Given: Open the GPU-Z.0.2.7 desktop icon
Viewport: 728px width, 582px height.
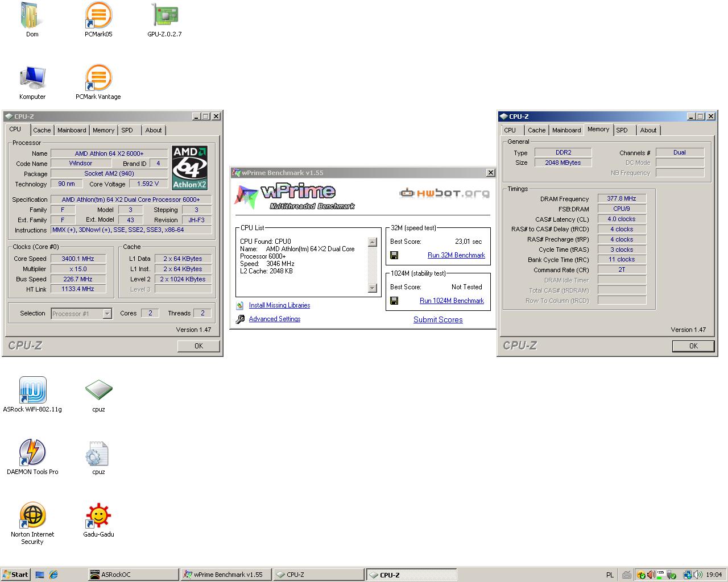Looking at the screenshot, I should tap(164, 16).
